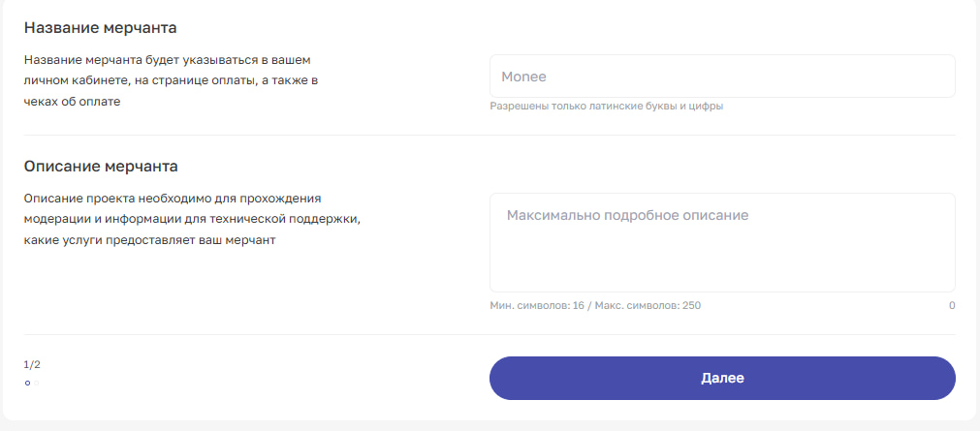The width and height of the screenshot is (980, 431).
Task: Click the min/max characters hint text
Action: (595, 305)
